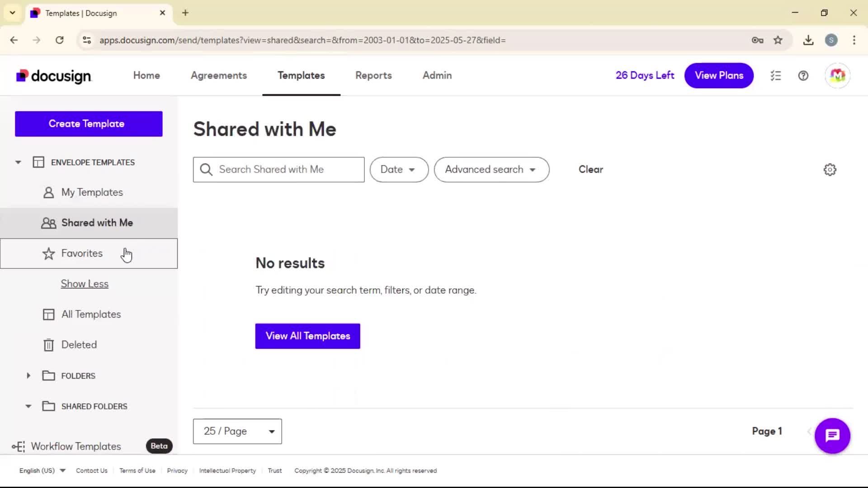This screenshot has height=488, width=868.
Task: Select All Templates in sidebar
Action: [x=89, y=314]
